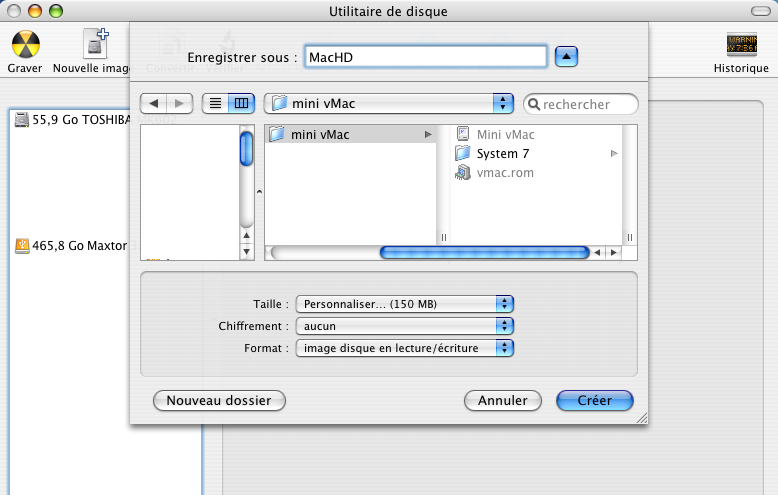Open the Taille size dropdown

(x=404, y=304)
